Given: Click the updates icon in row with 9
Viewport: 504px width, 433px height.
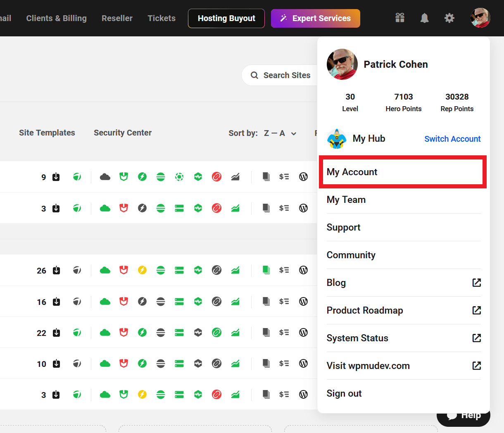Looking at the screenshot, I should [56, 177].
